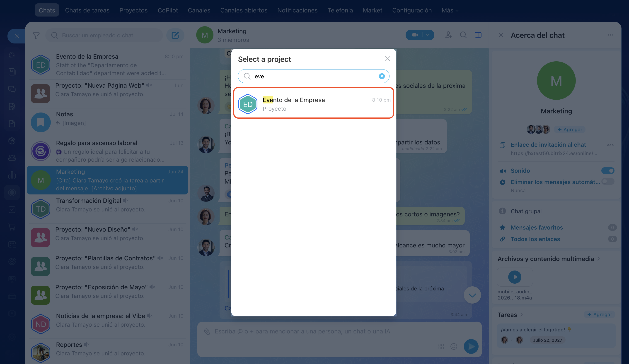Click the Buscar un empleado o chat field

pos(104,35)
